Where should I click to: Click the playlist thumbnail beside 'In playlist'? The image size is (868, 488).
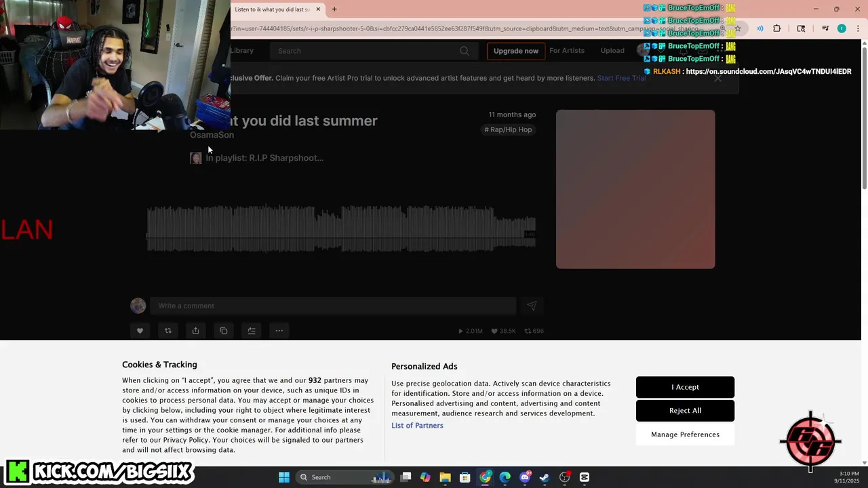click(x=196, y=158)
